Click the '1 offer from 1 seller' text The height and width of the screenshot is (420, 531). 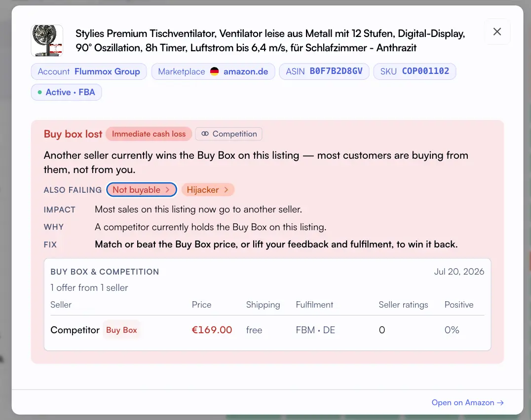(89, 288)
